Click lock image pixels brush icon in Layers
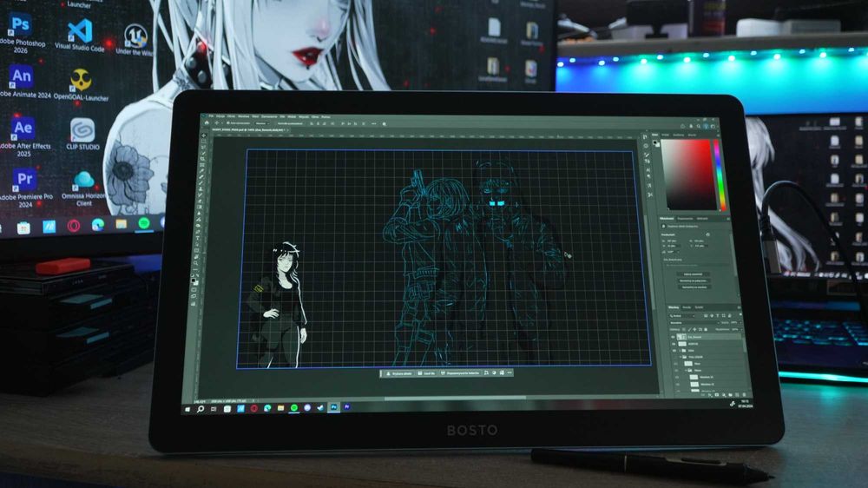This screenshot has width=868, height=488. click(x=690, y=330)
